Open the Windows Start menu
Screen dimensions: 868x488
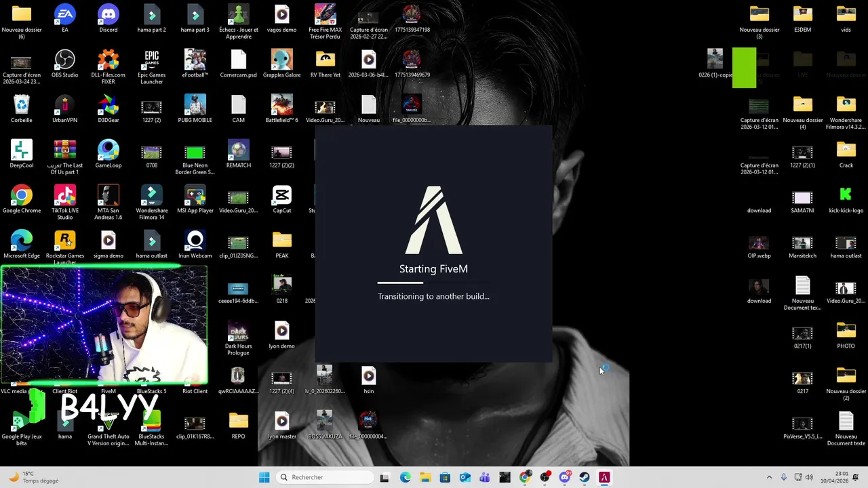pyautogui.click(x=264, y=477)
